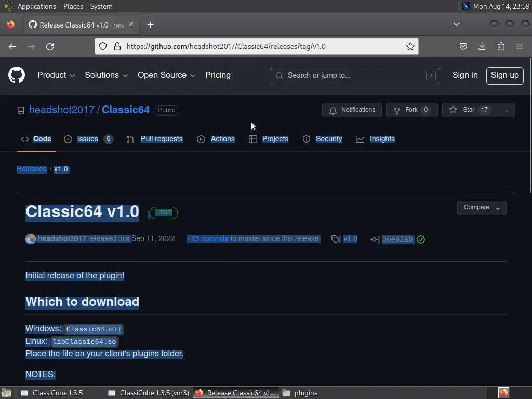Click the GitHub Octocat logo

pos(17,75)
